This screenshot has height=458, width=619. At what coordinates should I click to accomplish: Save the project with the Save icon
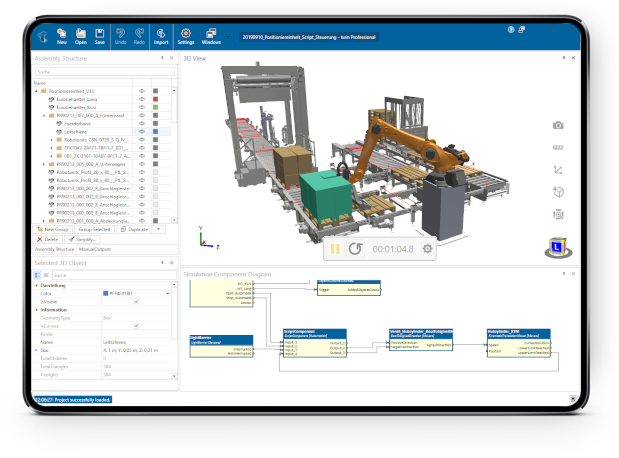coord(99,36)
